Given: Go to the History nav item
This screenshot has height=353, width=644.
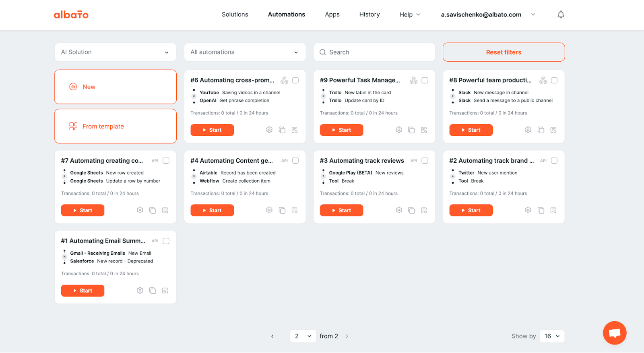Looking at the screenshot, I should pos(369,15).
